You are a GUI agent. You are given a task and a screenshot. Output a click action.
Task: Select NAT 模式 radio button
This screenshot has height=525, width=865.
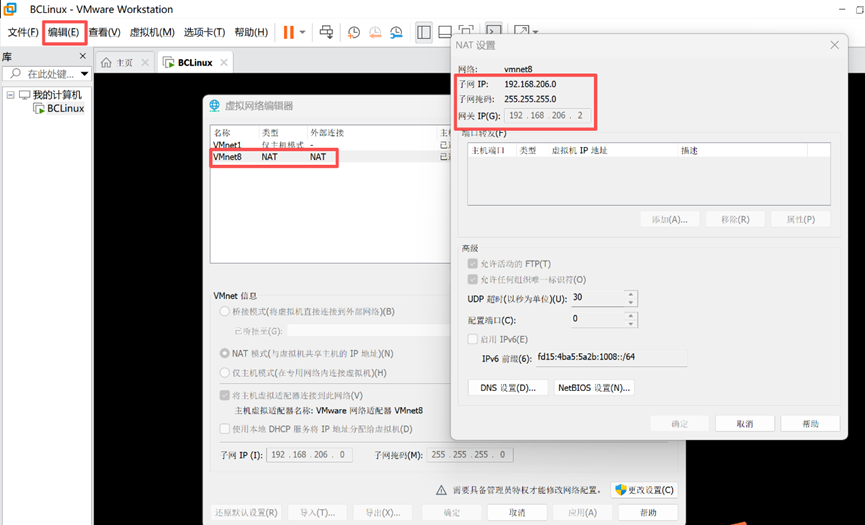click(225, 353)
